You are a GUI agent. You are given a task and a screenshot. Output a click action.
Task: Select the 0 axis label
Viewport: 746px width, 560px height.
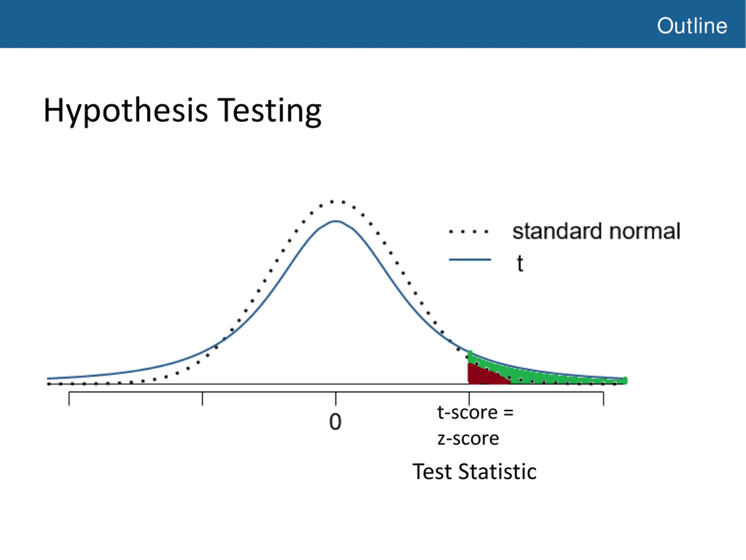[335, 422]
